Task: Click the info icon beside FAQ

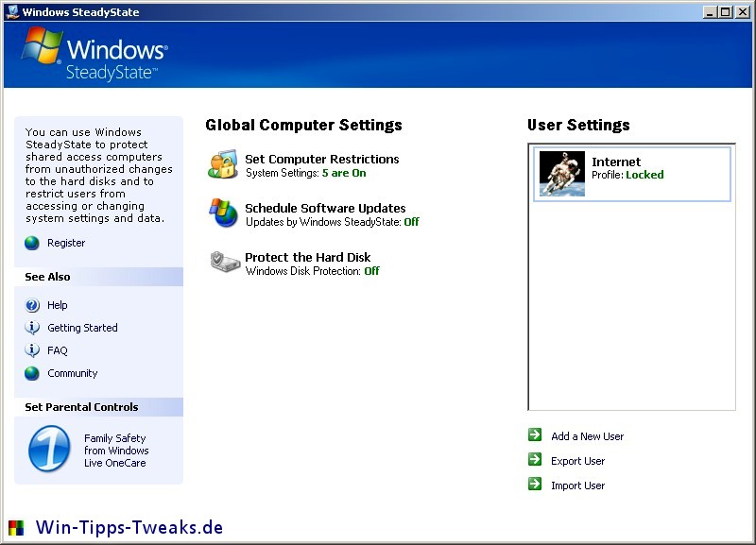Action: [x=32, y=350]
